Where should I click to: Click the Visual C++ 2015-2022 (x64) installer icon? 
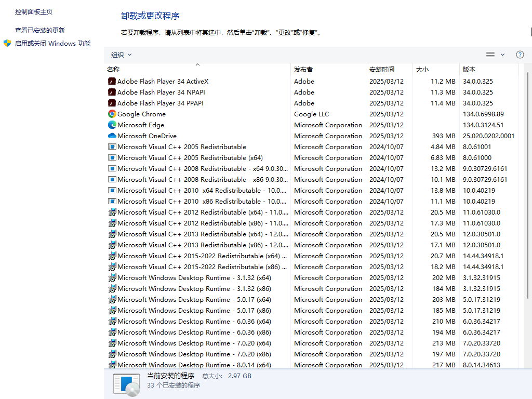tap(112, 256)
